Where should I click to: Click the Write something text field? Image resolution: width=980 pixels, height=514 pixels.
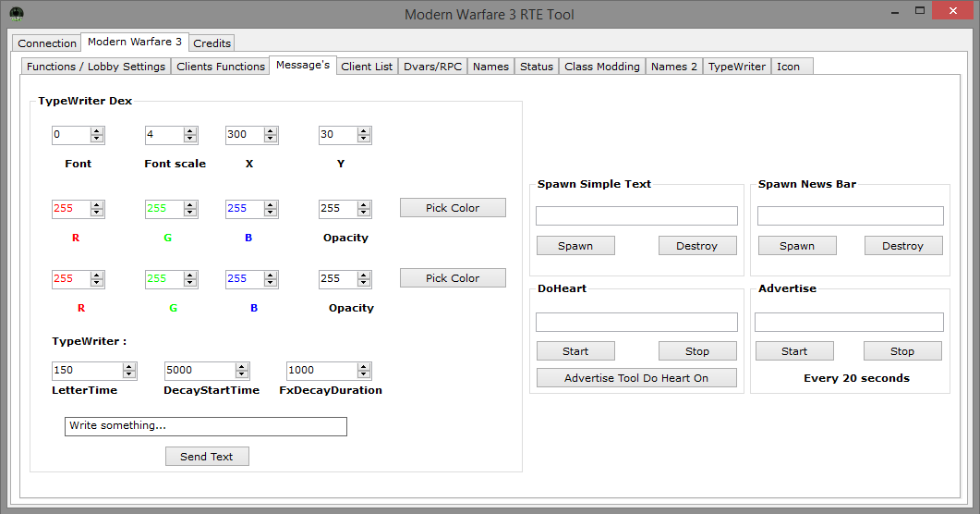(205, 426)
